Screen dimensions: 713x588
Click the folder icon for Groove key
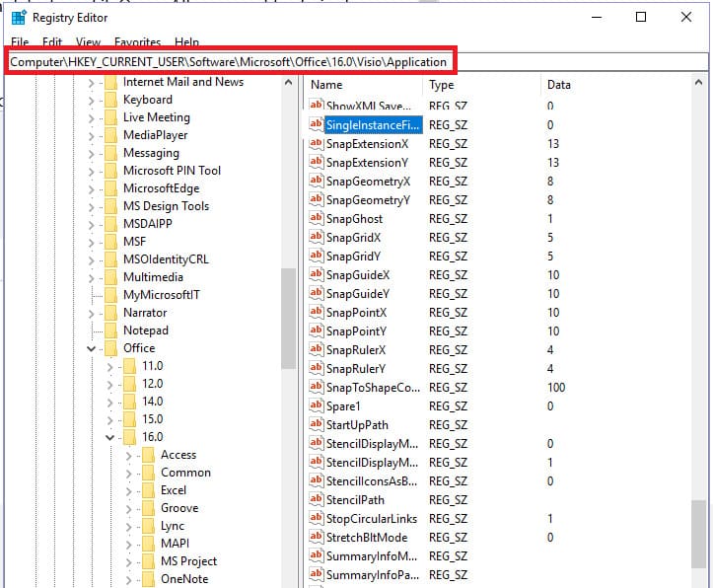coord(148,507)
